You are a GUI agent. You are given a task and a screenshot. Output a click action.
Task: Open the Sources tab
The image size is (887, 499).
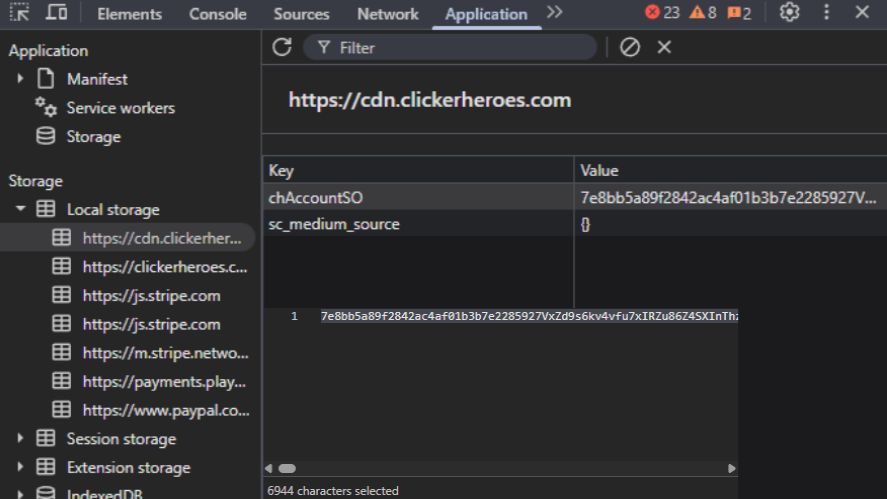tap(302, 14)
